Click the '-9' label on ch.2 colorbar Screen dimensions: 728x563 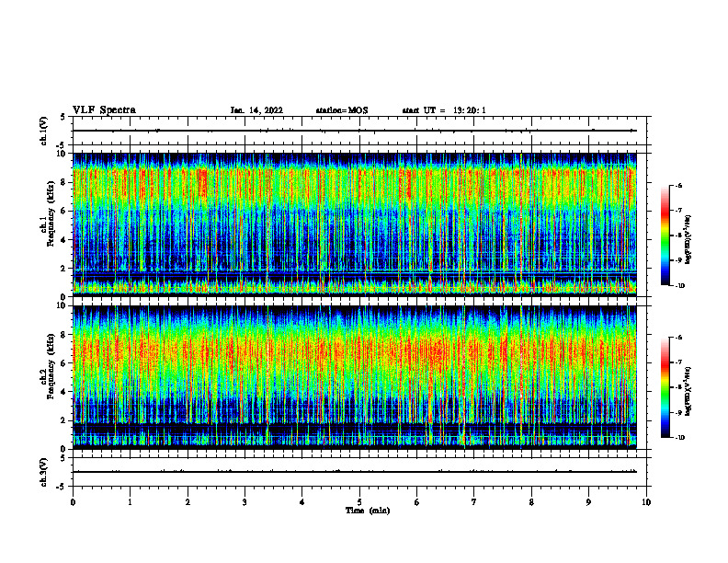click(x=678, y=412)
